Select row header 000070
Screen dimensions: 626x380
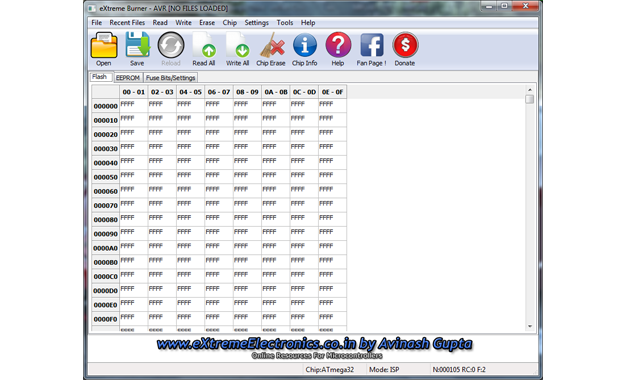pos(105,206)
